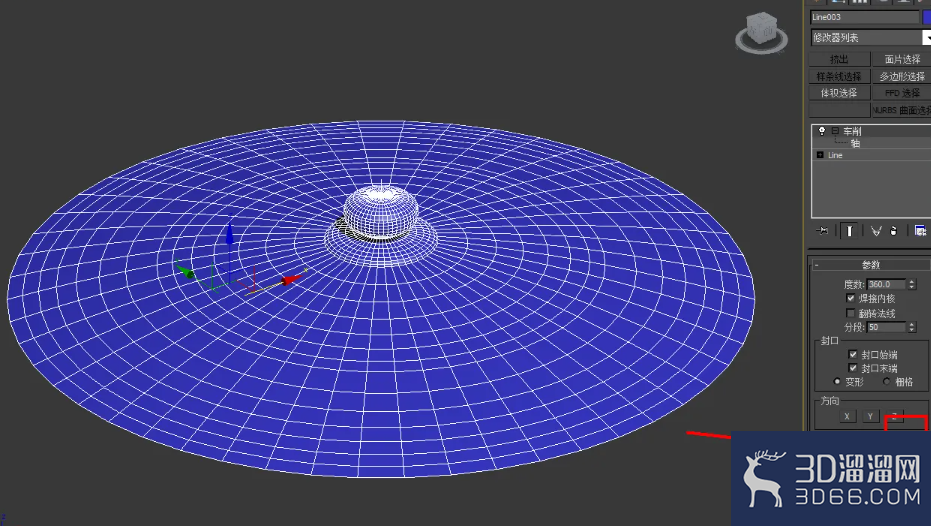Click Remove Modifier from stack icon
Viewport: 931px width, 526px height.
(894, 231)
